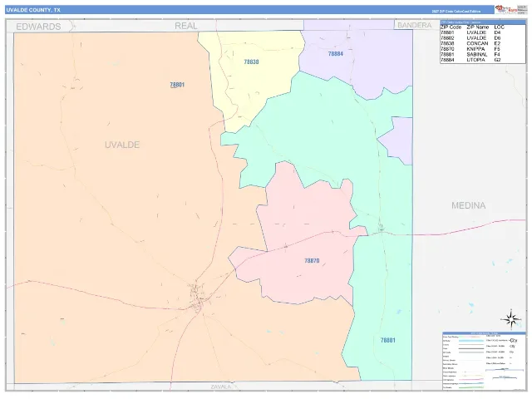532x399 pixels.
Task: Click SABINAL in the ZIP index table
Action: click(x=477, y=54)
